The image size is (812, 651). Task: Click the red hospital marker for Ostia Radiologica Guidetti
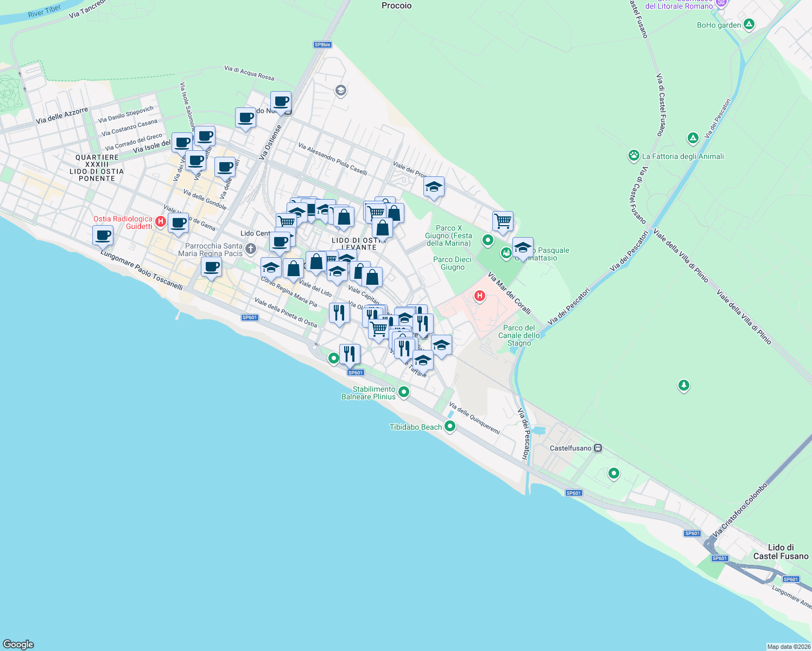coord(161,221)
